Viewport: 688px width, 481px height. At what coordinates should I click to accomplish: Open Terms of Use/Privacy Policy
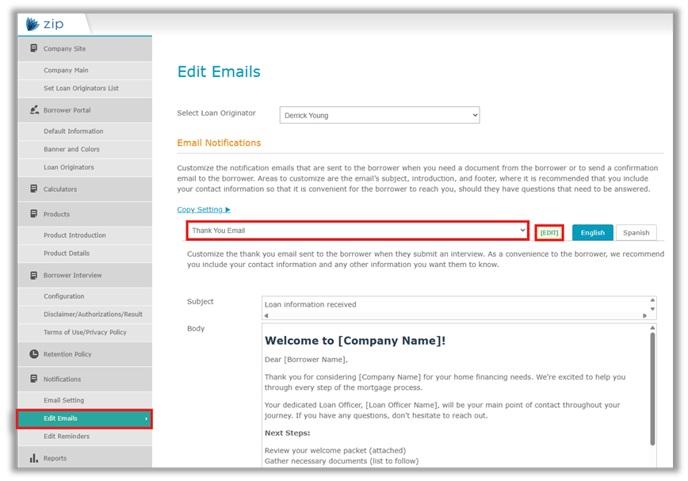[x=85, y=332]
